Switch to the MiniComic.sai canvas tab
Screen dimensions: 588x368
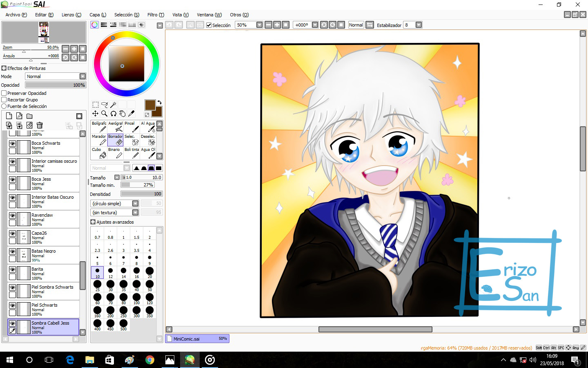click(x=197, y=339)
